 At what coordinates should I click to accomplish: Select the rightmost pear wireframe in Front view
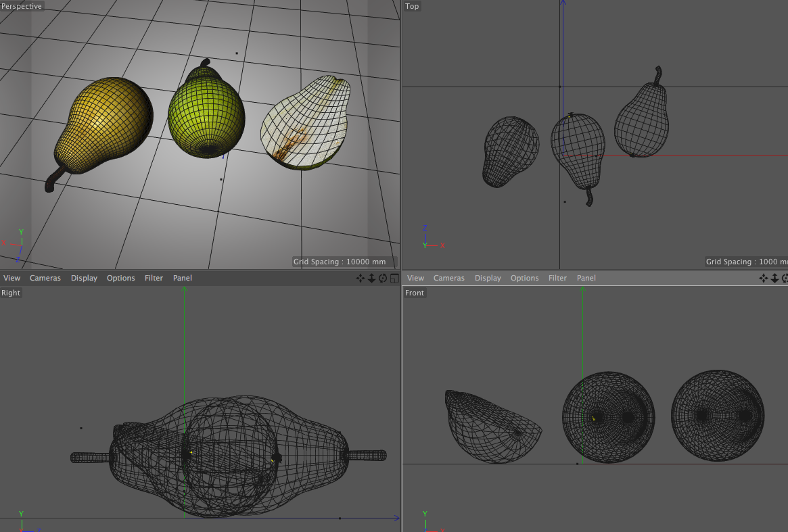pos(718,416)
